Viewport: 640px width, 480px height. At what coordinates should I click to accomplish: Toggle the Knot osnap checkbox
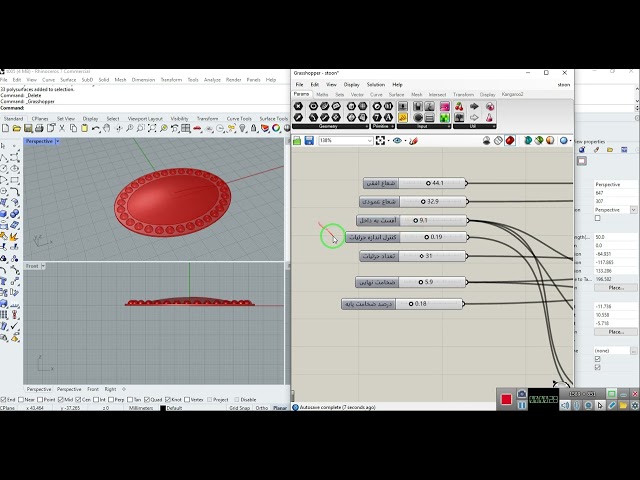168,400
